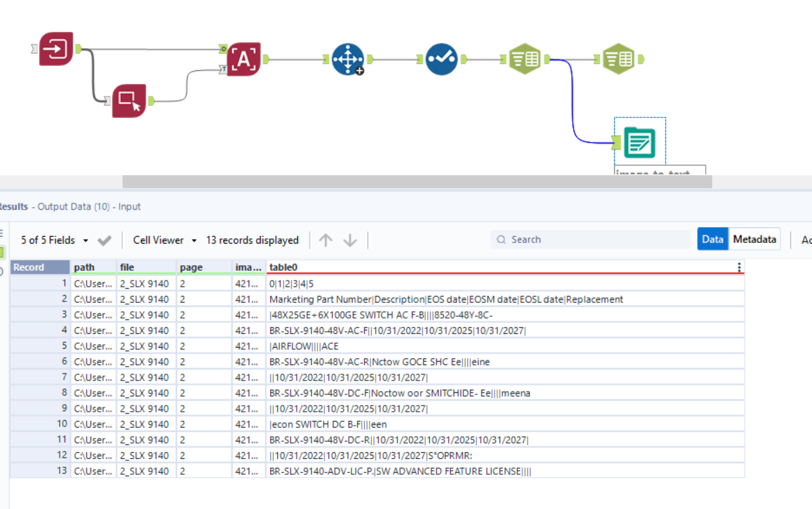Click the horizontal canvas scrollbar
Viewport: 812px width, 509px height.
click(417, 181)
